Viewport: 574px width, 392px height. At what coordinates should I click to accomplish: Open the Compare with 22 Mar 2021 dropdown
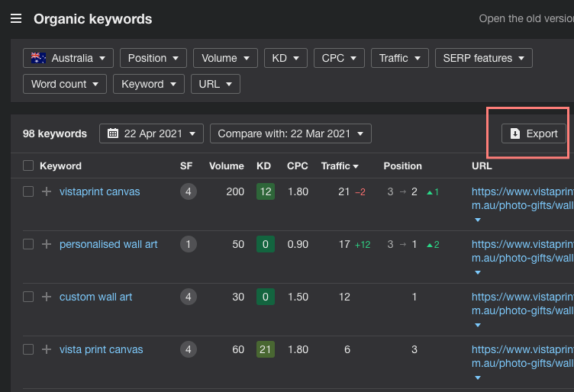(x=291, y=133)
